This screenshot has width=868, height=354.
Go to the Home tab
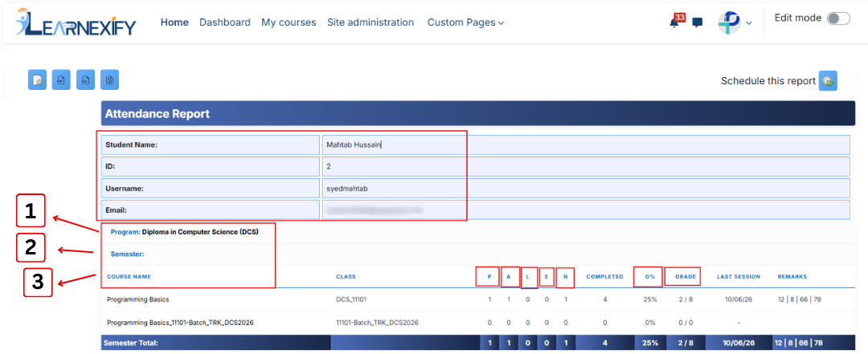pos(174,22)
